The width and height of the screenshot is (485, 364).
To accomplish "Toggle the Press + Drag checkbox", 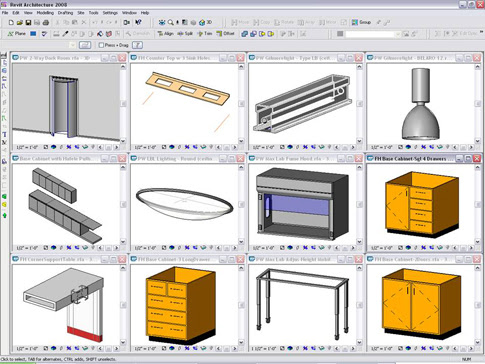I will (101, 45).
